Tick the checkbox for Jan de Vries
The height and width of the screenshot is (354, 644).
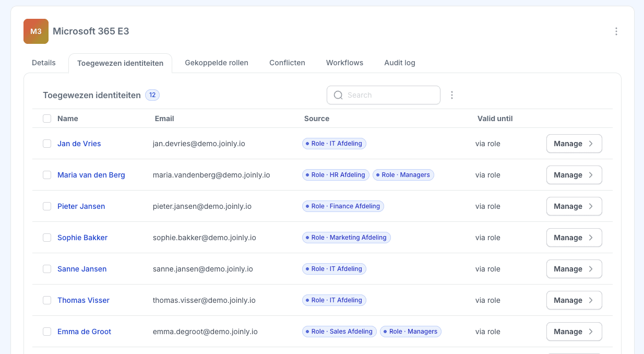[47, 144]
